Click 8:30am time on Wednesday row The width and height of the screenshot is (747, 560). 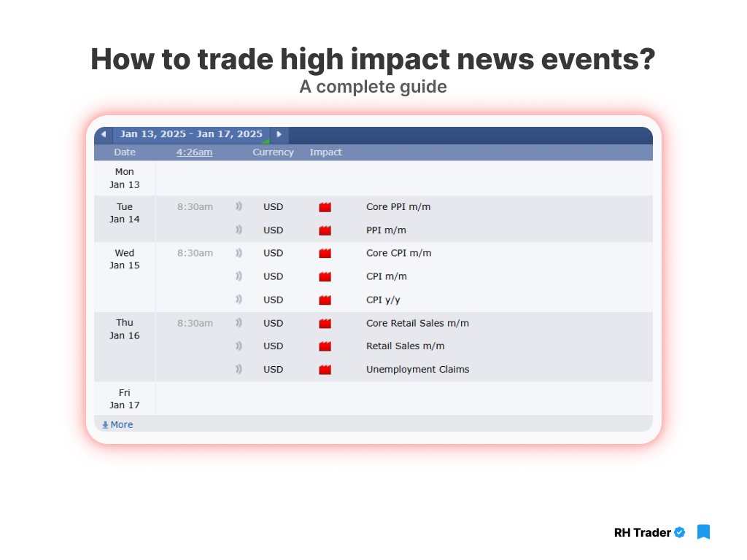(x=195, y=253)
